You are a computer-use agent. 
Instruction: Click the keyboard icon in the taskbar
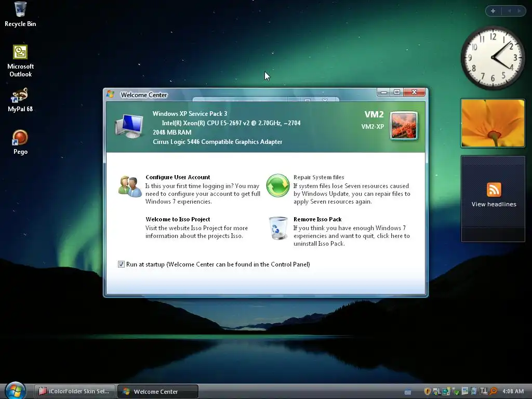tap(408, 392)
